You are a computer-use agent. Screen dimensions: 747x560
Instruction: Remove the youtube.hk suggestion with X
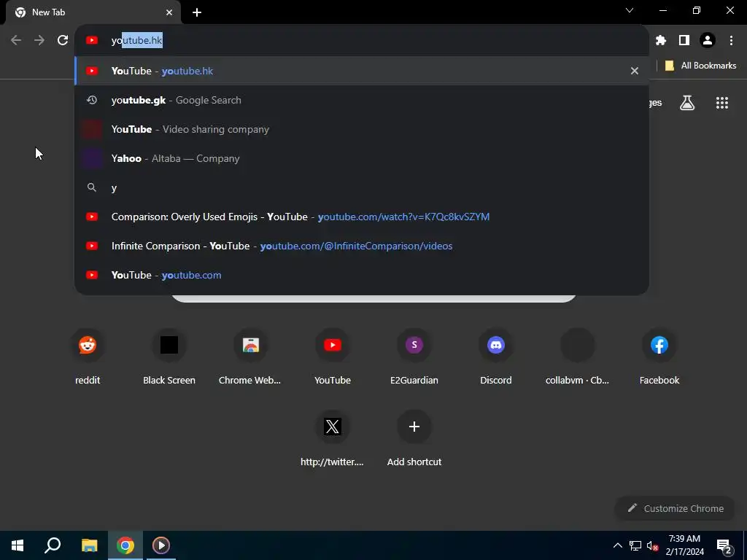(x=634, y=71)
